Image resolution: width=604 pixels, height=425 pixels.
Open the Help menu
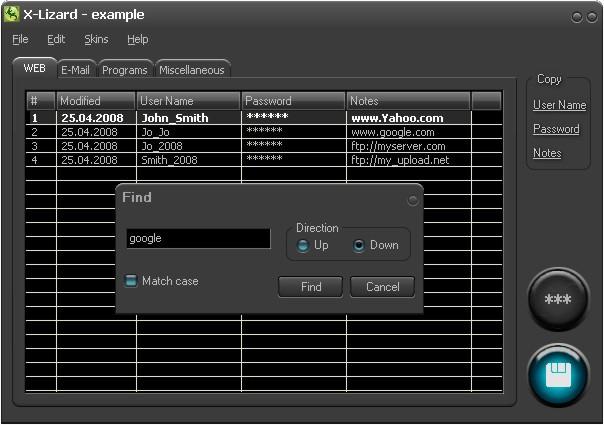tap(138, 39)
